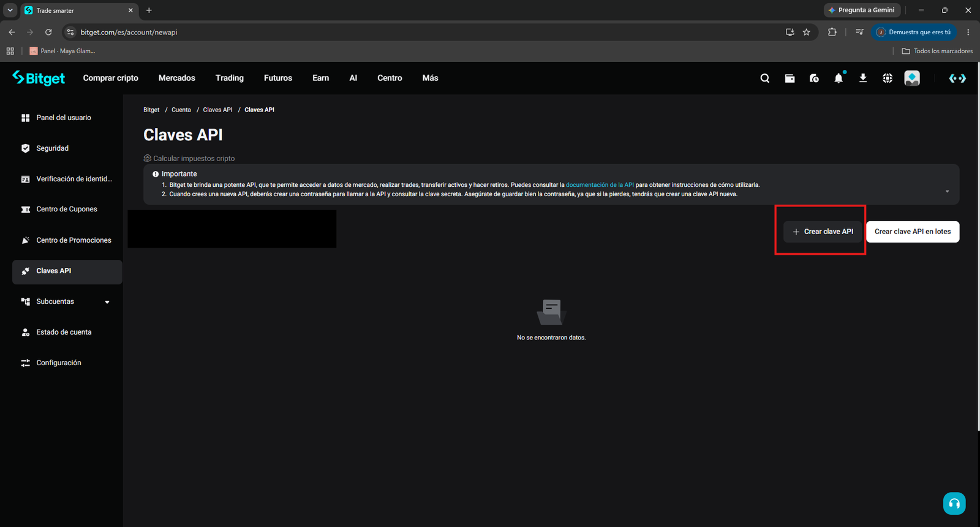
Task: Click the Bitget logo
Action: click(39, 78)
